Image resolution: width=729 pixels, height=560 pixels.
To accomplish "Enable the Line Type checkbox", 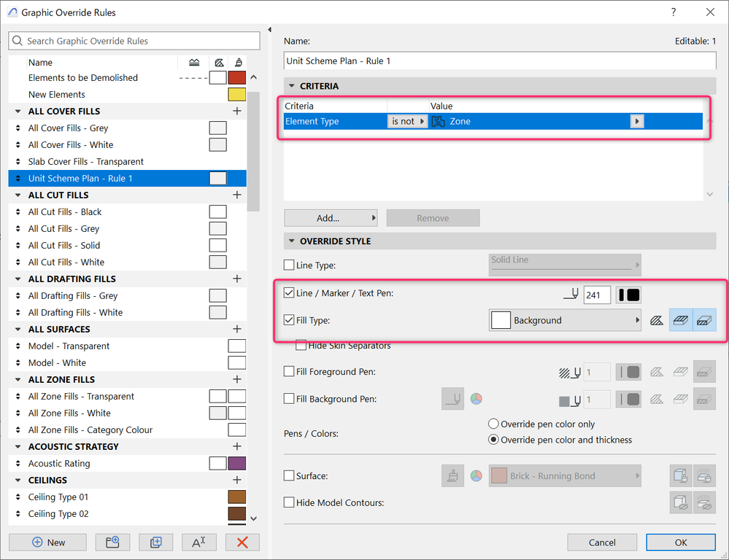I will (289, 265).
